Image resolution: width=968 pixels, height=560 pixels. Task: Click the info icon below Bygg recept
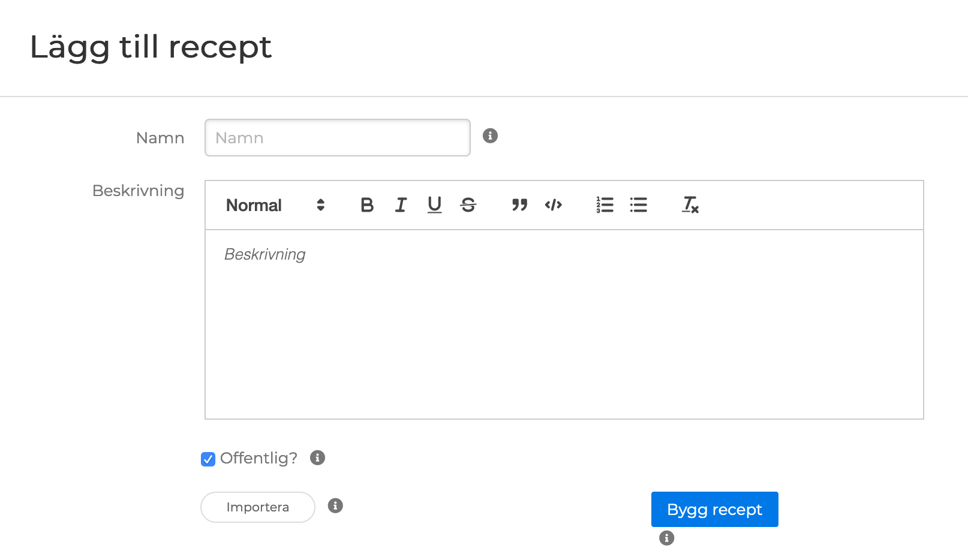click(666, 538)
